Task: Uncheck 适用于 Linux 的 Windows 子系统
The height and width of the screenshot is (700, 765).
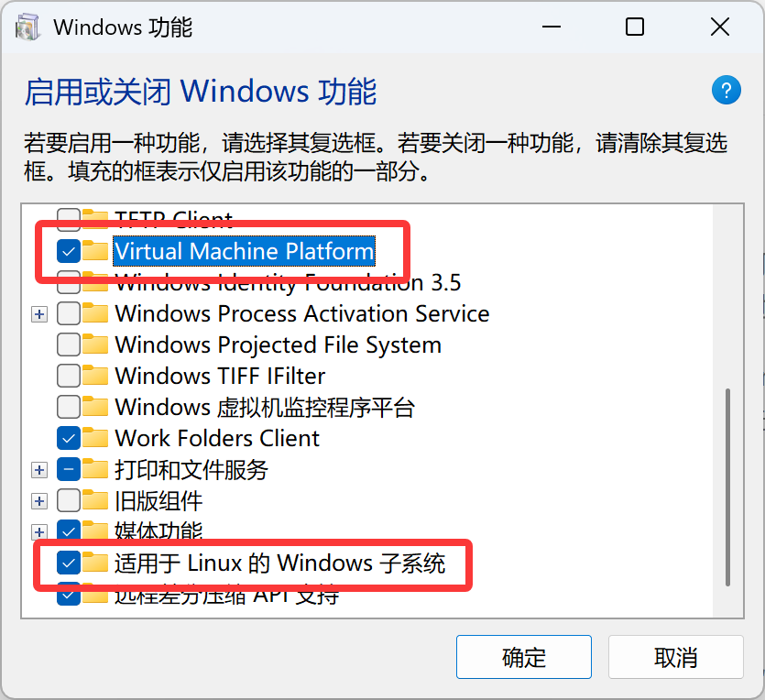Action: 69,563
